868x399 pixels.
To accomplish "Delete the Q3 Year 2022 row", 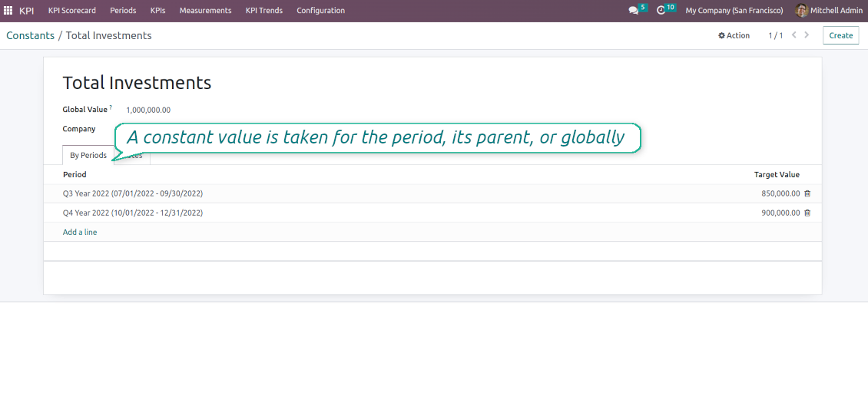I will pyautogui.click(x=807, y=193).
